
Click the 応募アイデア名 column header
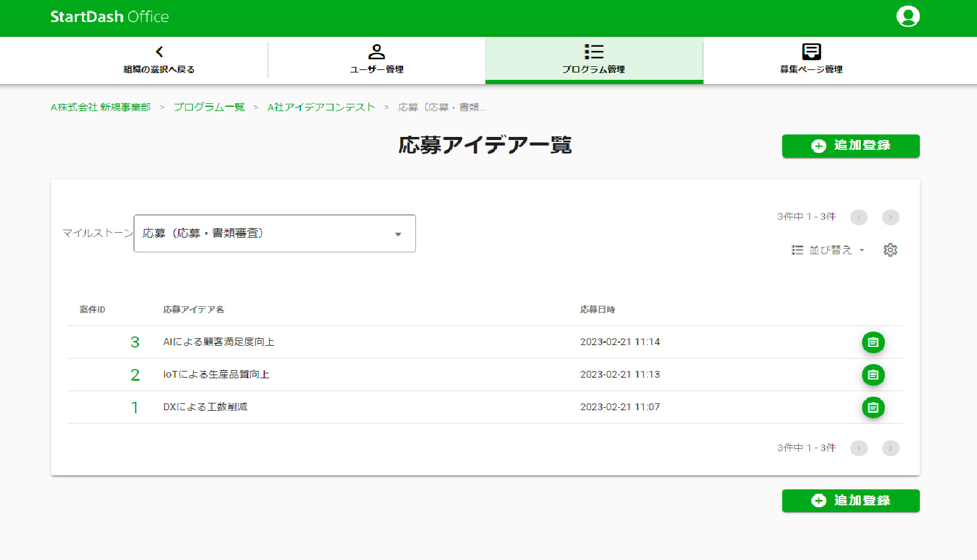click(x=194, y=309)
